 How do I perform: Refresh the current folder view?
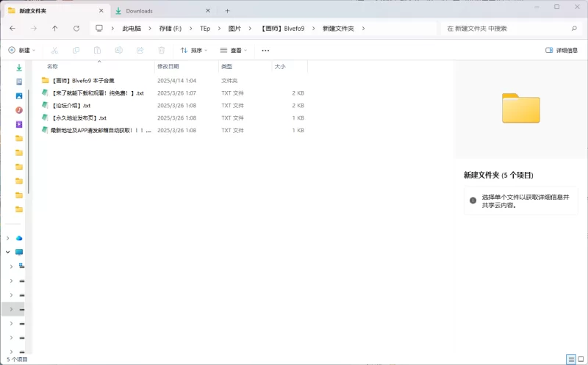pyautogui.click(x=76, y=28)
